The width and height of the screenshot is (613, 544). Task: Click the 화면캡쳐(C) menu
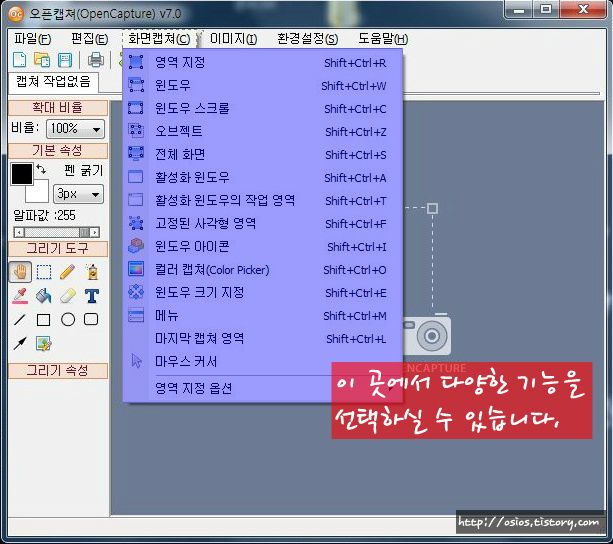tap(159, 39)
